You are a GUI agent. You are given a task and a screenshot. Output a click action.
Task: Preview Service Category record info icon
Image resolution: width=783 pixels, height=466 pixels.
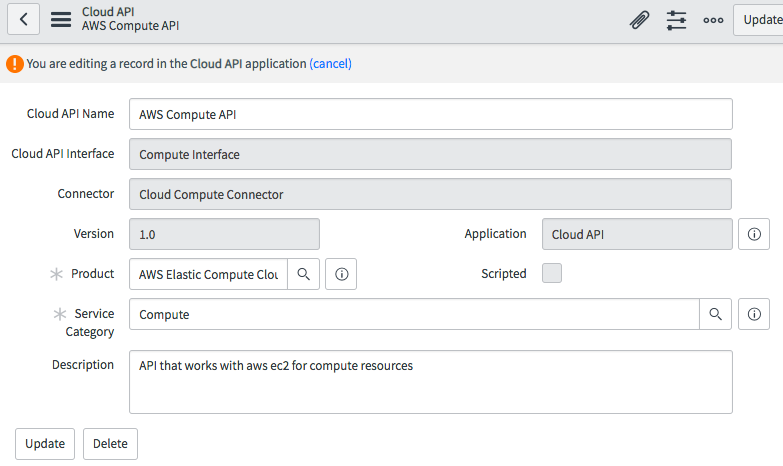[754, 314]
